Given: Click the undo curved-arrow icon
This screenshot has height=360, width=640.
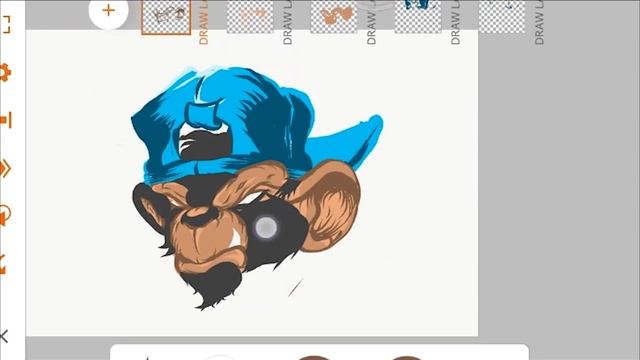Looking at the screenshot, I should pos(4,215).
